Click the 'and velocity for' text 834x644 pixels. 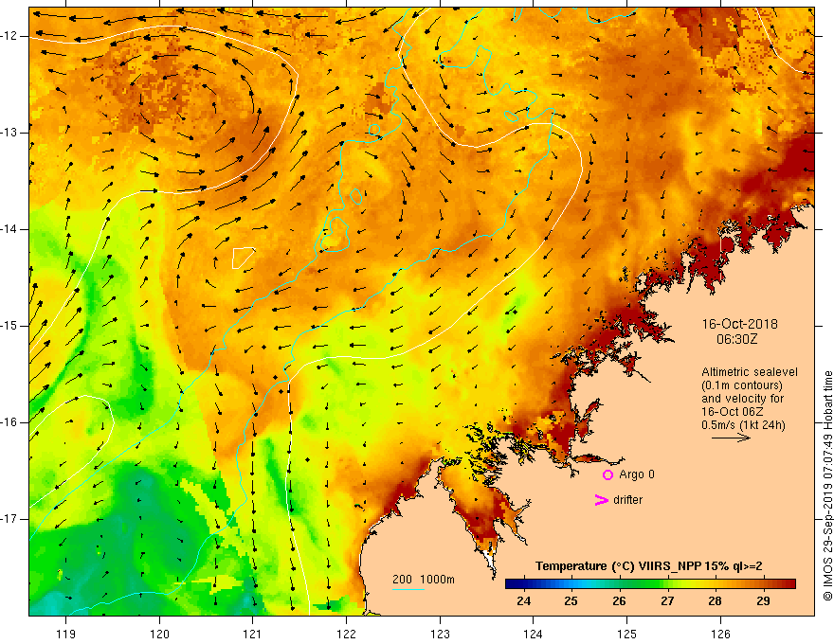tap(742, 399)
